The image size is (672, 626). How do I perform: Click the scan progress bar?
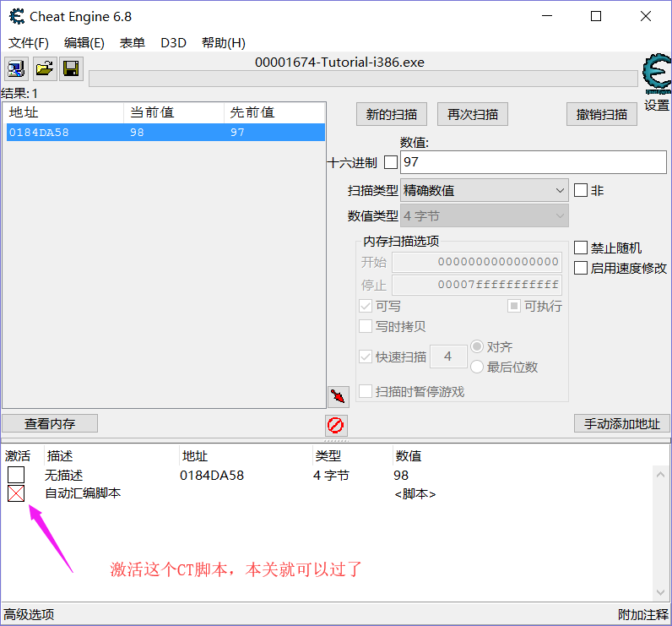tap(363, 79)
